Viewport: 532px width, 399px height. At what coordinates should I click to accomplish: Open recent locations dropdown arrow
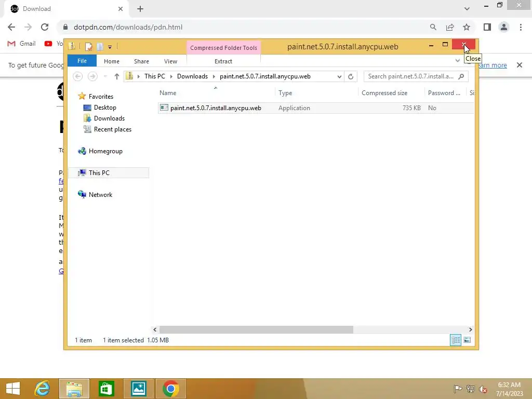click(x=105, y=76)
